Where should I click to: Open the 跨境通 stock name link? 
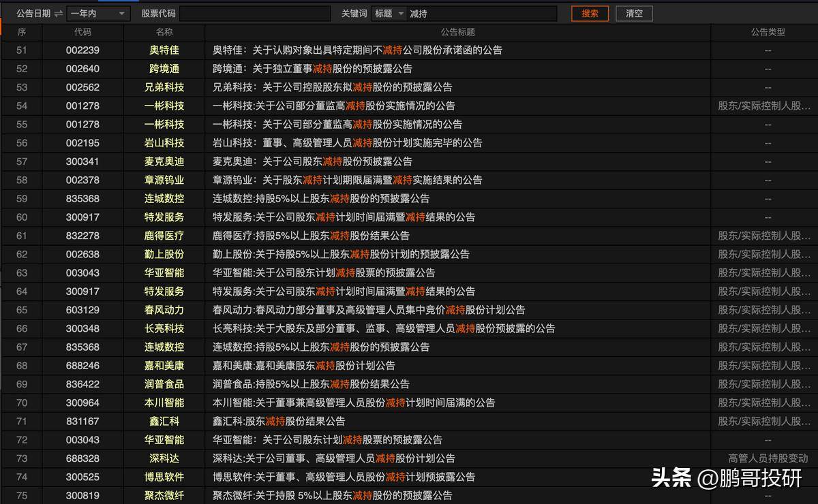pyautogui.click(x=163, y=68)
